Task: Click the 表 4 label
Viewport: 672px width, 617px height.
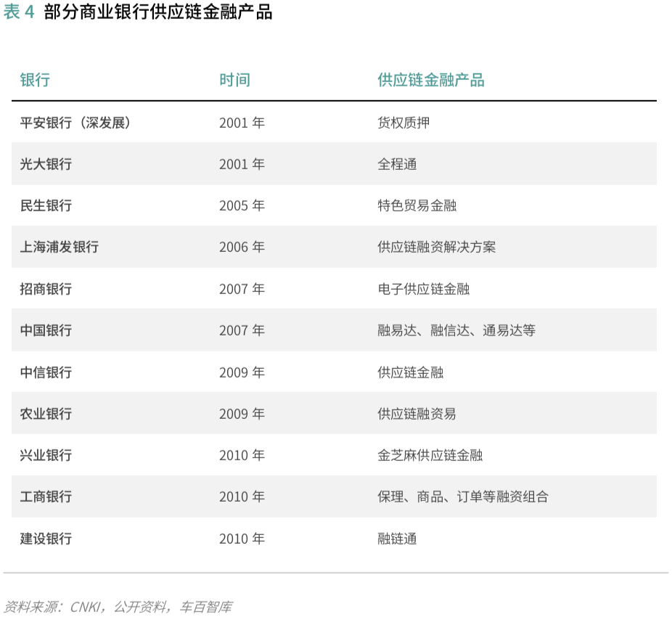Action: (18, 12)
